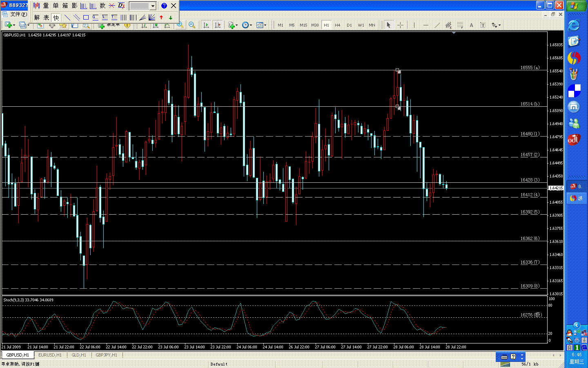Switch chart timeframe to W1
Screen dimensions: 588x368
pos(361,25)
